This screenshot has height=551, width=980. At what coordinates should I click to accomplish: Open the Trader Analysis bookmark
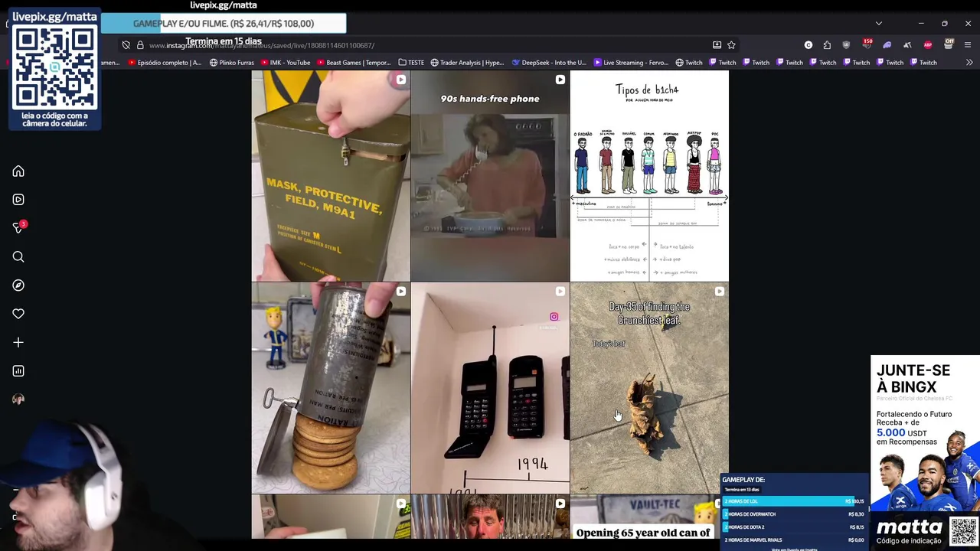tap(467, 63)
